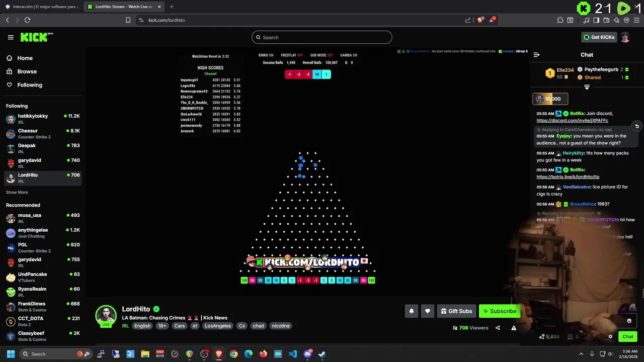Open garydavid channel with 740 viewers
Viewport: 644px width, 362px height.
tap(43, 163)
